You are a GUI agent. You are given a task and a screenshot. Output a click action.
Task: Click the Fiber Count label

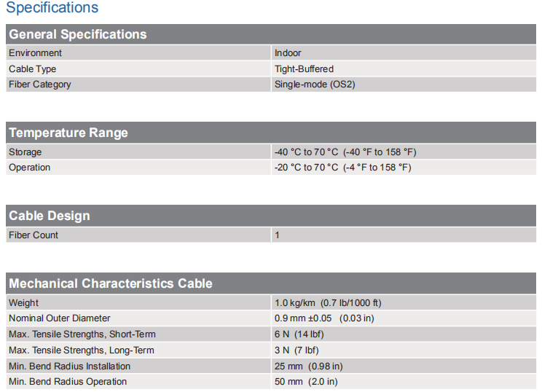tap(34, 235)
